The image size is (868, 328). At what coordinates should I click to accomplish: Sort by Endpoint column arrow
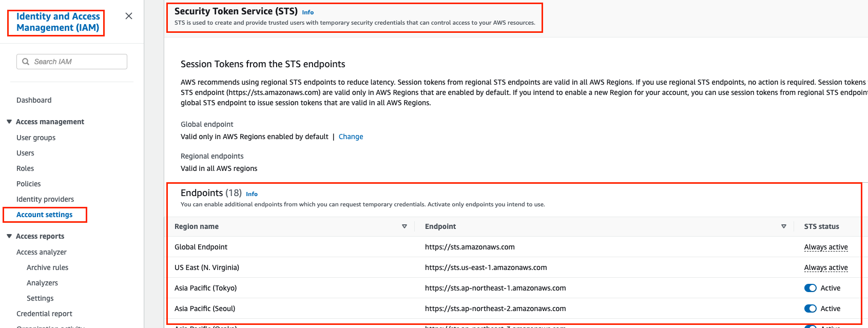point(784,226)
